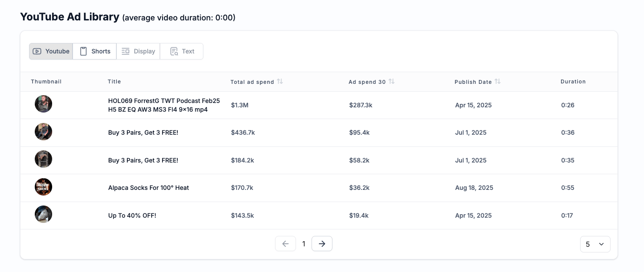Click thumbnail of the $184.2k ad
The height and width of the screenshot is (272, 644).
point(43,159)
